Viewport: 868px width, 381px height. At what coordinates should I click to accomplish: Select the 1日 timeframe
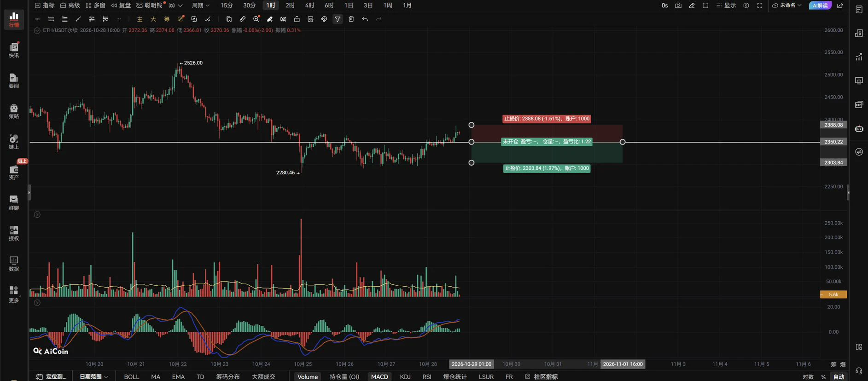click(349, 6)
